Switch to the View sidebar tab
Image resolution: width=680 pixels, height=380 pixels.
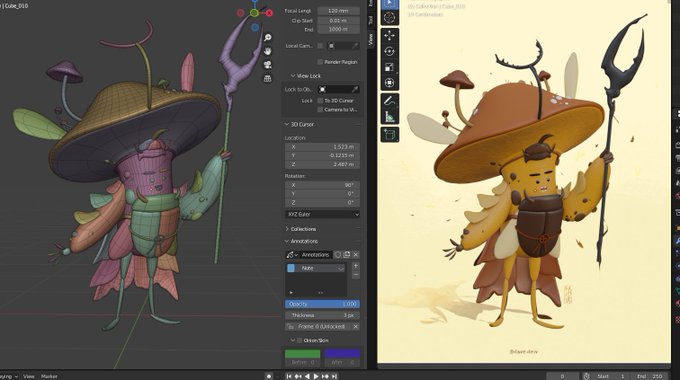coord(371,39)
